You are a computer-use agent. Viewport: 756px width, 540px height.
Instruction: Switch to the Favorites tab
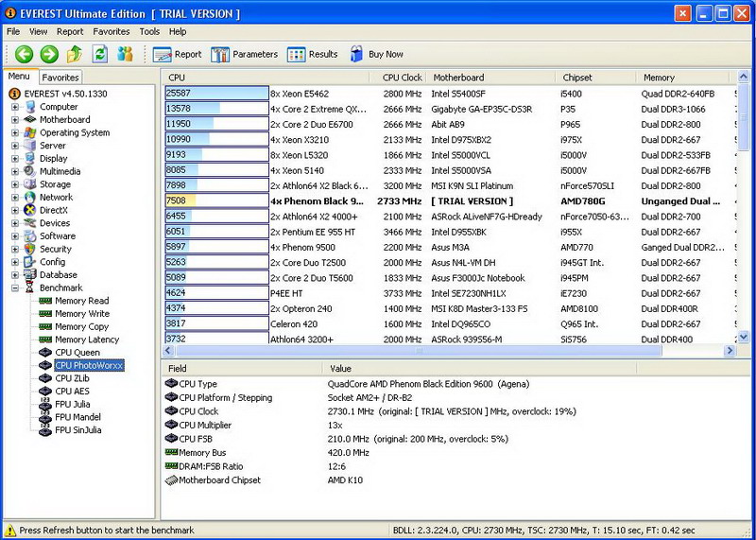click(x=60, y=78)
